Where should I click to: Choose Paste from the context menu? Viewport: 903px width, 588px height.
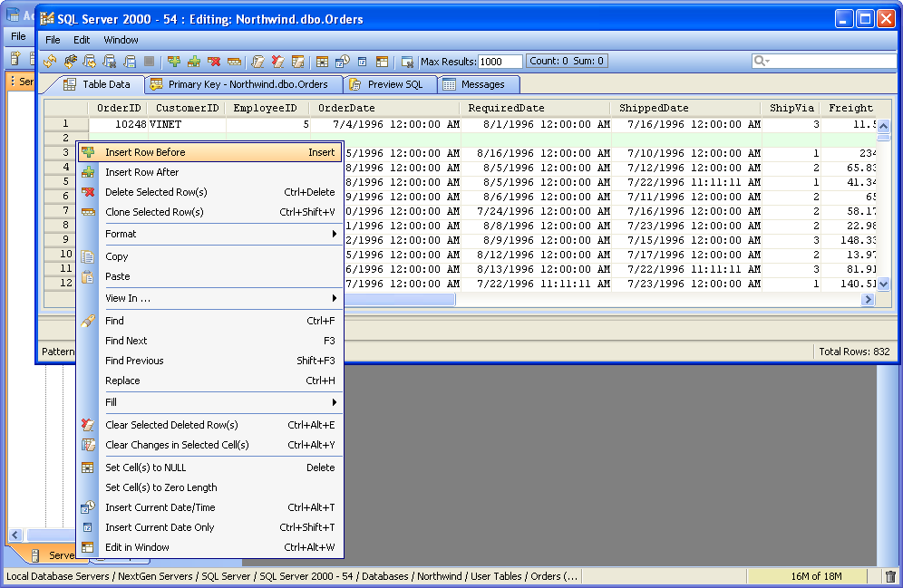(x=210, y=276)
